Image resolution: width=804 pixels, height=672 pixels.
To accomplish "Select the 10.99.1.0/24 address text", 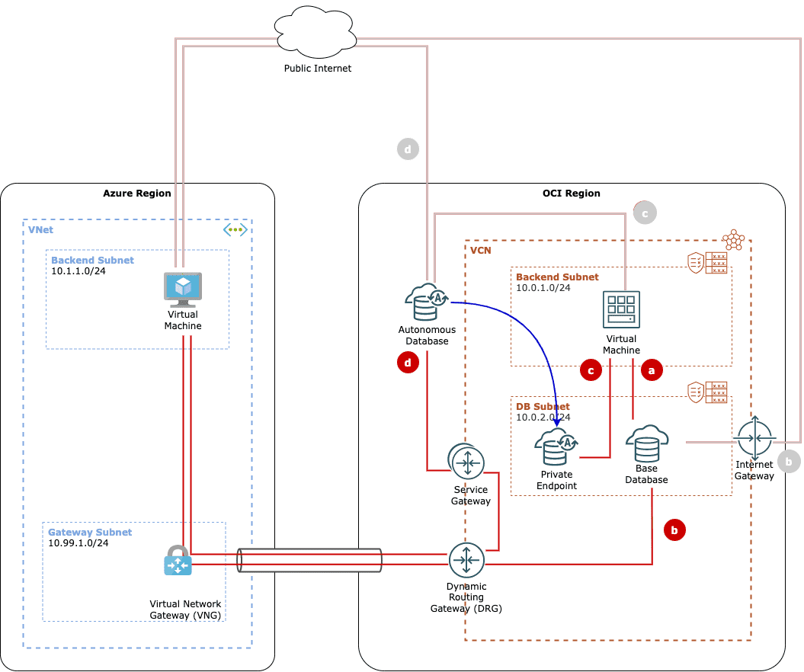I will (78, 542).
